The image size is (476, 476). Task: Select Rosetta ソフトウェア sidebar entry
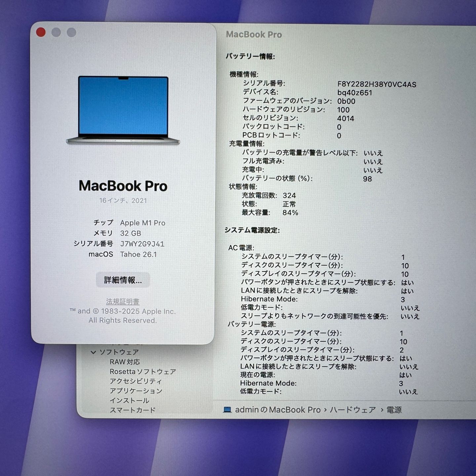pos(143,371)
